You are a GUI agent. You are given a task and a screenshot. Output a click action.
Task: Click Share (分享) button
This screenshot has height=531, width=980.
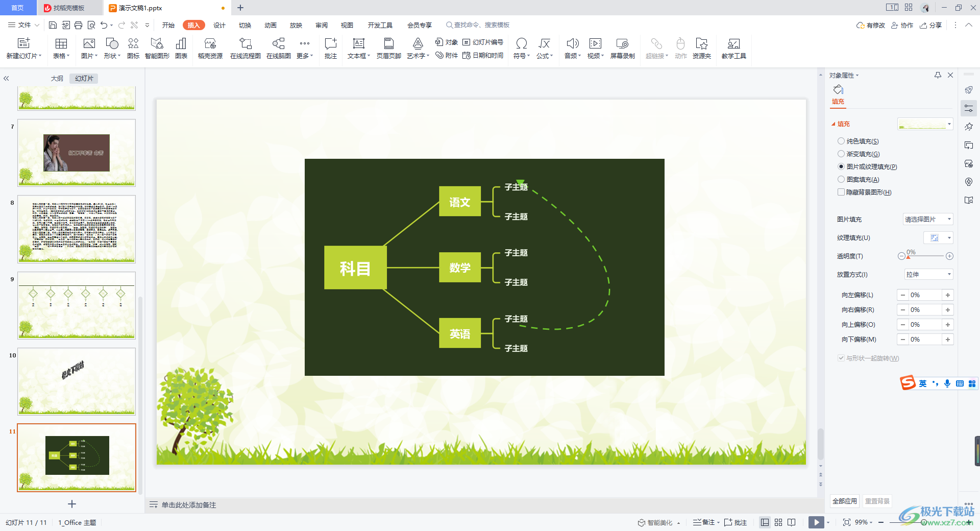click(931, 25)
